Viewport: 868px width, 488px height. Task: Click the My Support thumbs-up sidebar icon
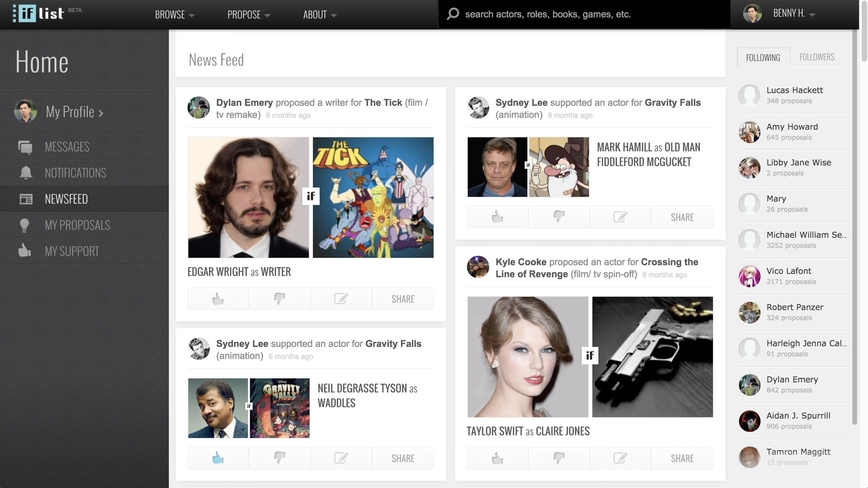click(x=24, y=251)
